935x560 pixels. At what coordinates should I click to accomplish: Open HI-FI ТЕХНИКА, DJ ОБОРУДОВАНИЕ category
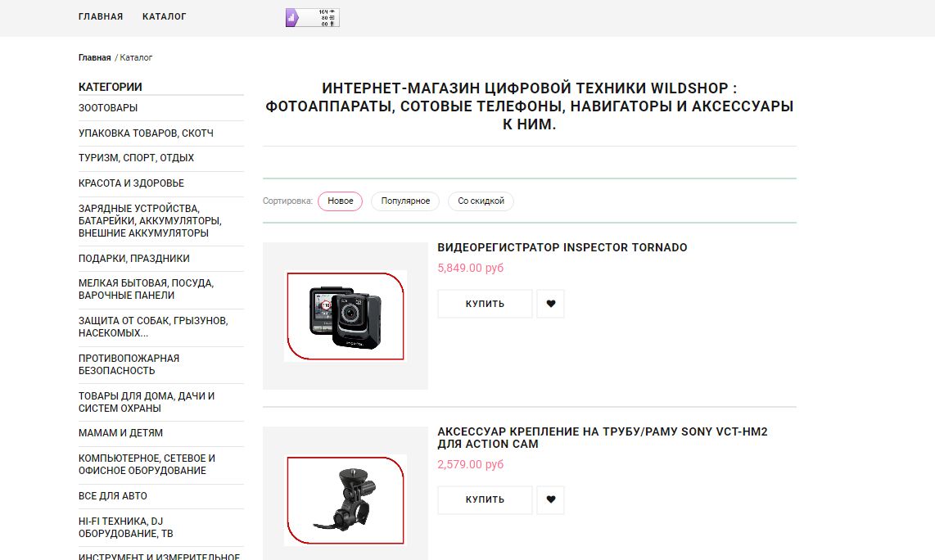(x=126, y=527)
